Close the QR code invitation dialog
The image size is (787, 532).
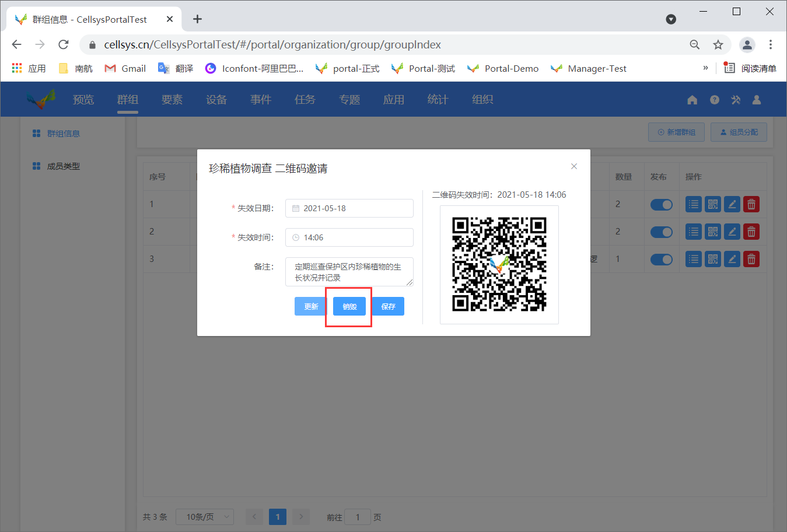(x=574, y=166)
